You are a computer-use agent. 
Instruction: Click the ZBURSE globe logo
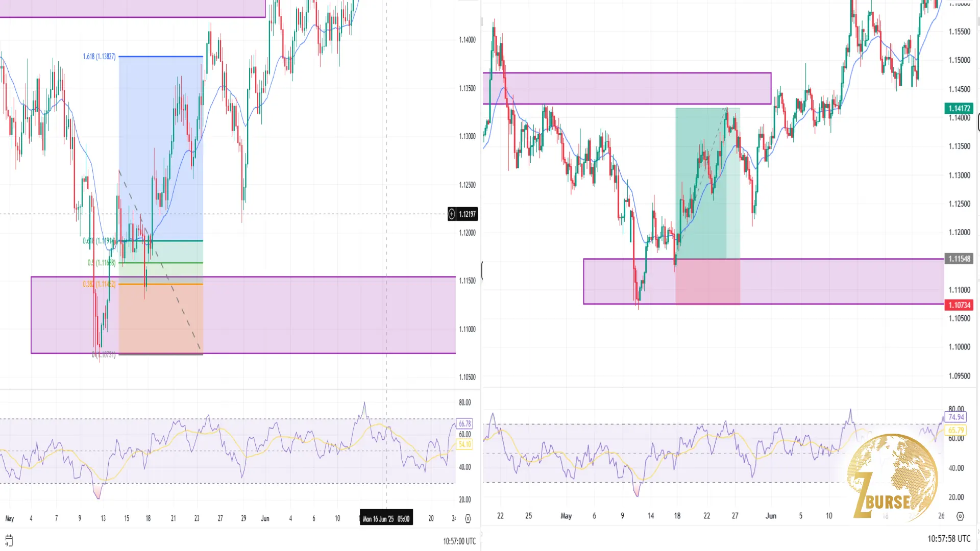893,477
